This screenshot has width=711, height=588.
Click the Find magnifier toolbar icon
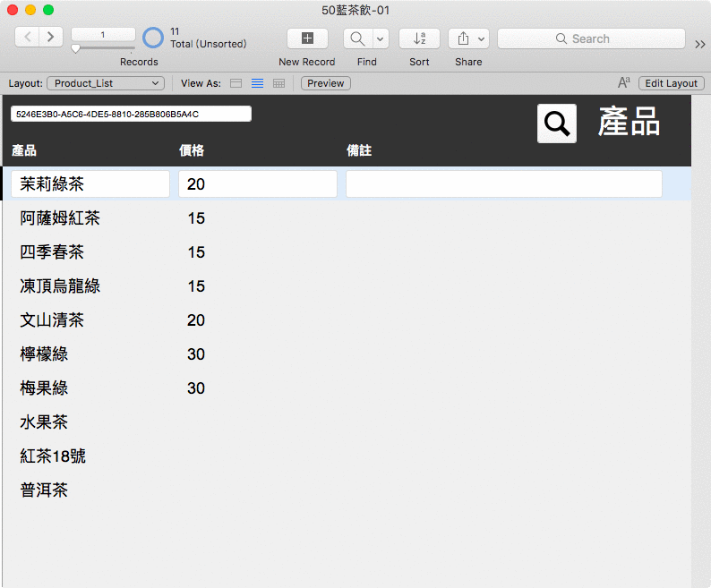point(358,38)
